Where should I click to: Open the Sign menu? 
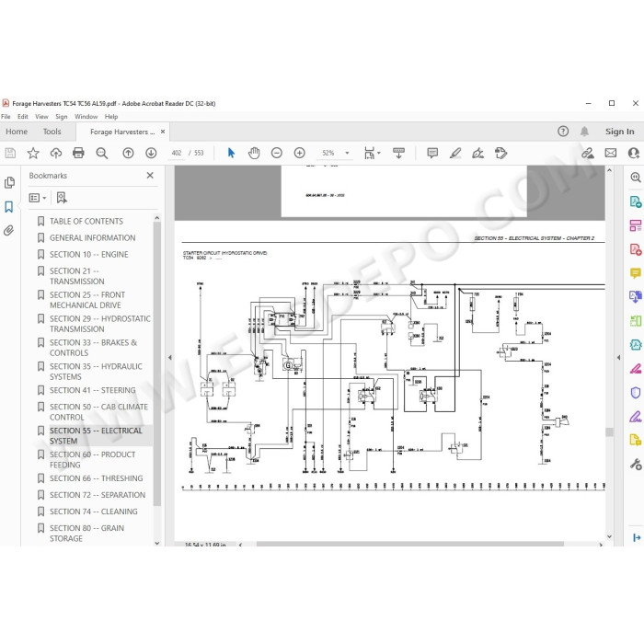[62, 117]
